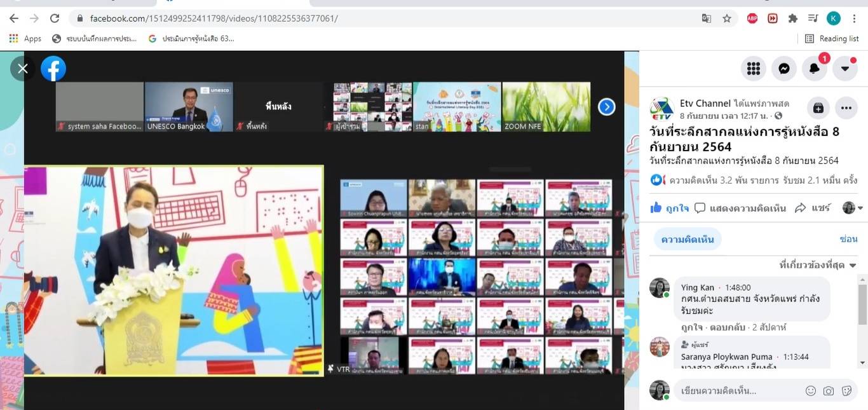The width and height of the screenshot is (868, 410).
Task: Click the แสดงความคิดเห็น comment button
Action: (x=740, y=208)
